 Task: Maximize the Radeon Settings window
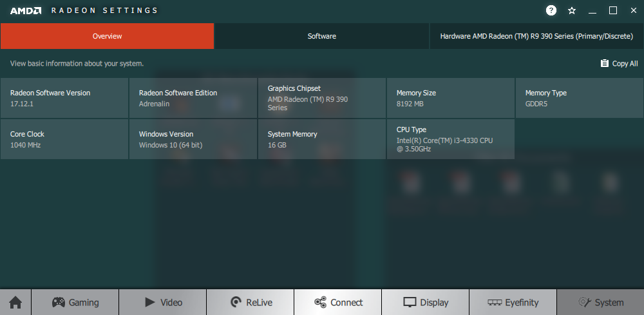tap(613, 11)
